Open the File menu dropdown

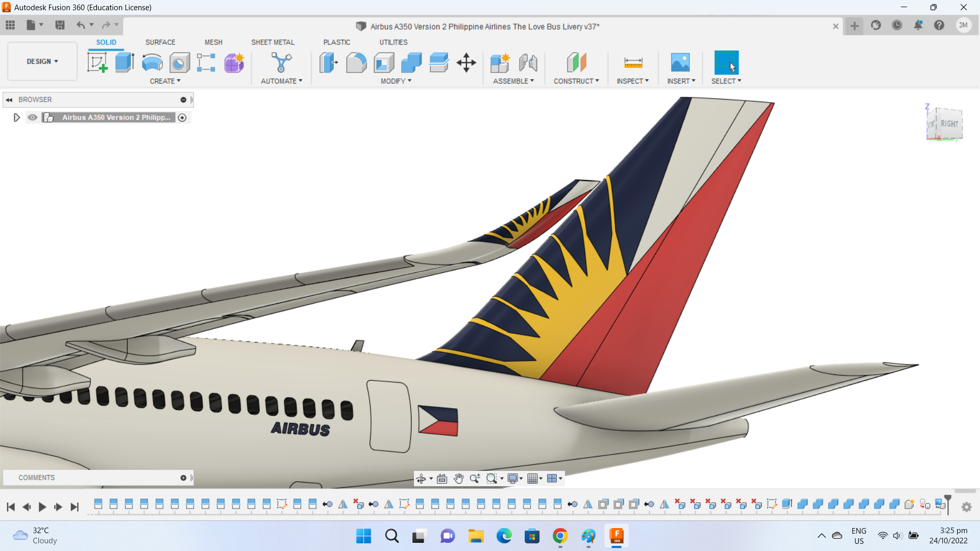tap(34, 25)
